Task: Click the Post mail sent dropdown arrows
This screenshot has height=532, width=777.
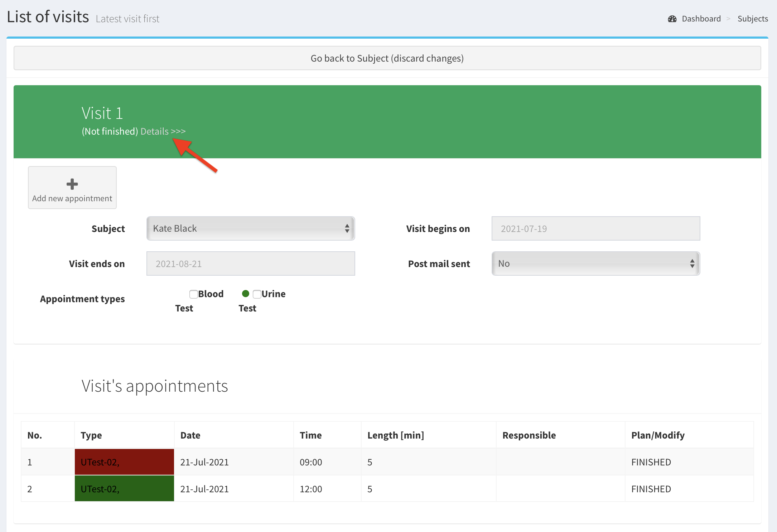Action: tap(692, 263)
